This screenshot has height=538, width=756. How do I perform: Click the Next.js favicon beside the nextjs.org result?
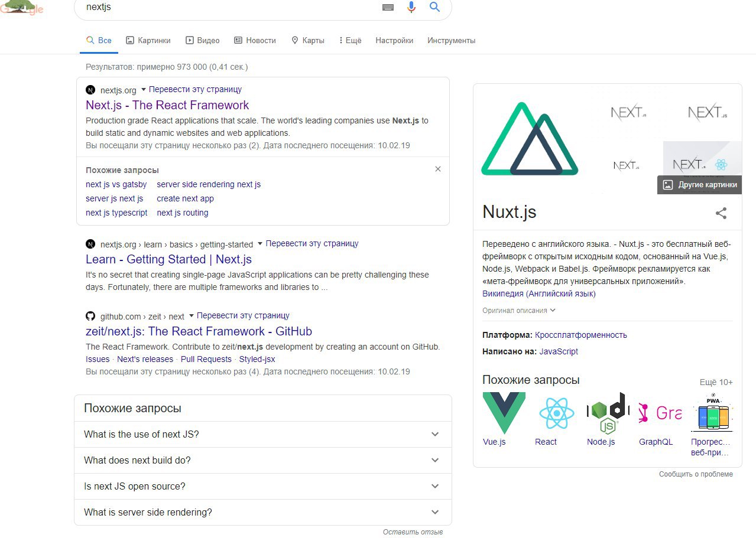click(x=90, y=90)
